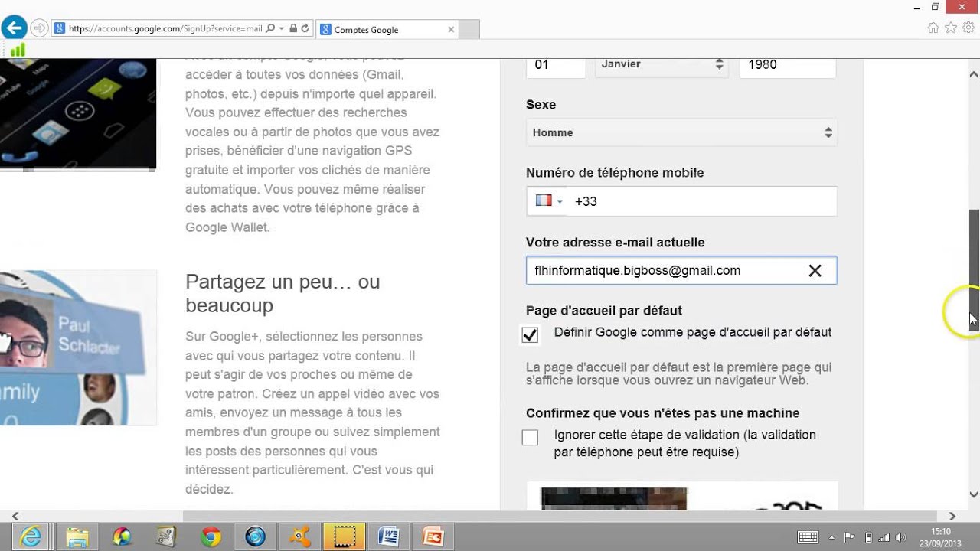Viewport: 980px width, 551px height.
Task: Click the green signal bars toolbar icon
Action: tap(17, 50)
